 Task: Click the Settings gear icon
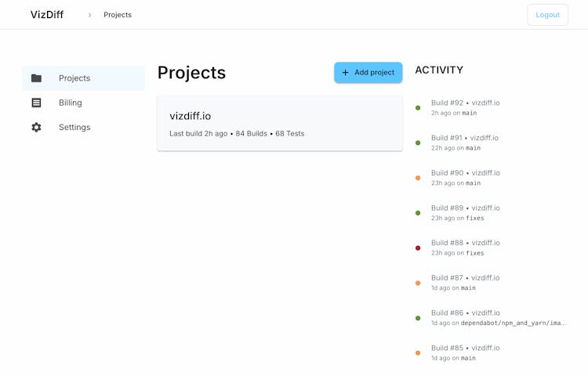36,128
